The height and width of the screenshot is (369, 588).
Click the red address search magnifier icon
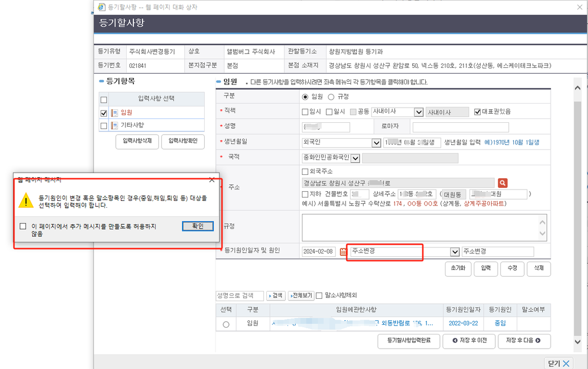[x=502, y=183]
